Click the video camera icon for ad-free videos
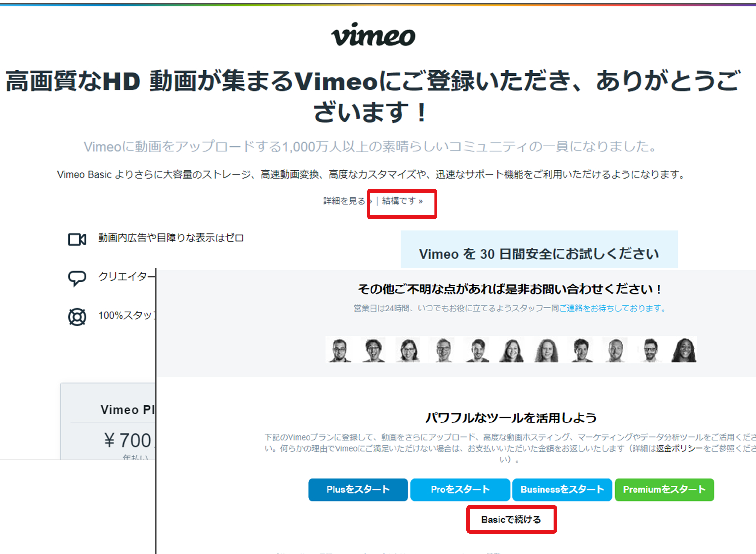 [x=77, y=239]
